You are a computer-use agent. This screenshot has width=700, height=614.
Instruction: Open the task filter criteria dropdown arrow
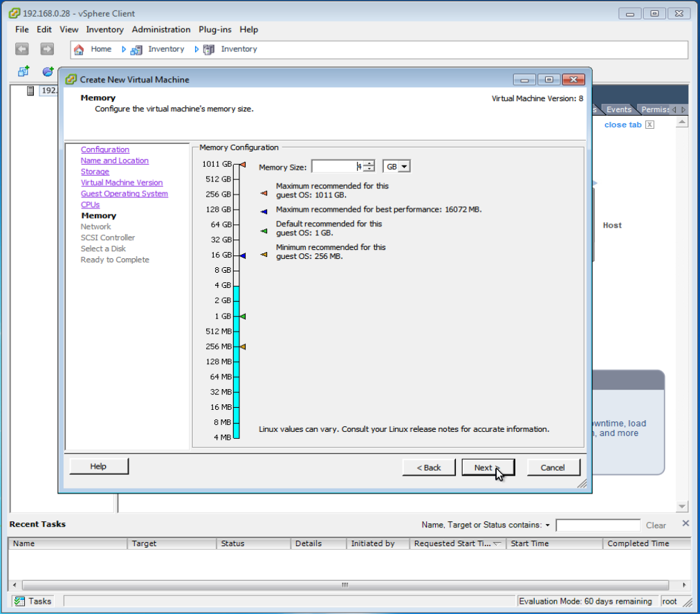click(547, 525)
